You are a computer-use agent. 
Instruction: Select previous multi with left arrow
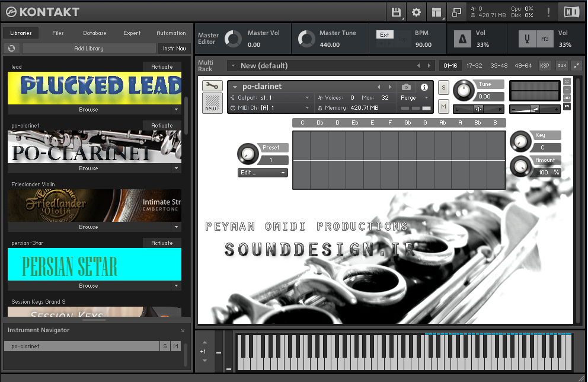pos(418,66)
